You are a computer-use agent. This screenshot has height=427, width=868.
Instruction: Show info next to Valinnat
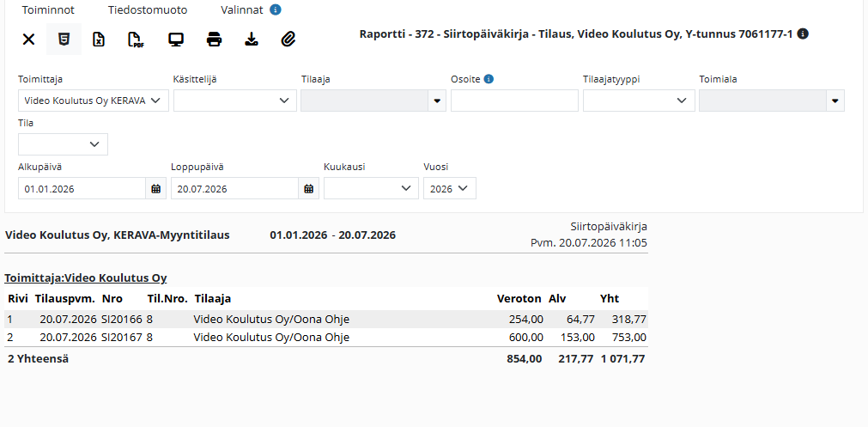tap(275, 10)
